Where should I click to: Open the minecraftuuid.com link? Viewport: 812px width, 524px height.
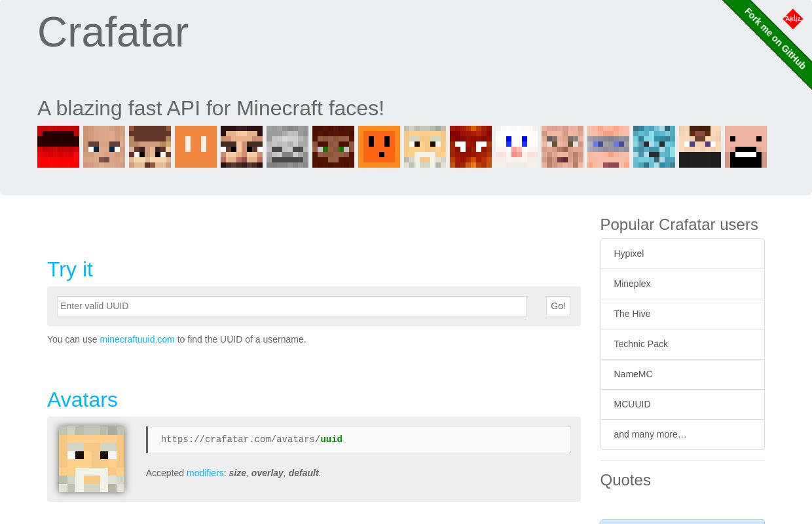[x=138, y=339]
